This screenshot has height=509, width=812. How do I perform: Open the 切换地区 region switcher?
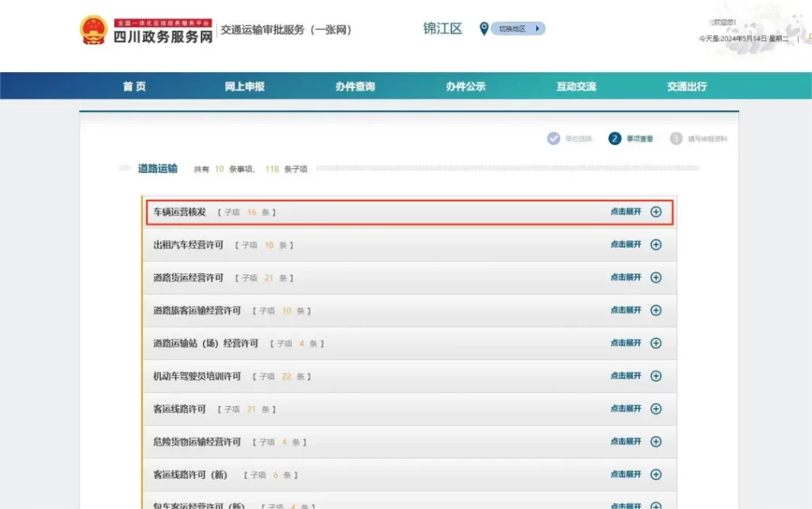(518, 29)
